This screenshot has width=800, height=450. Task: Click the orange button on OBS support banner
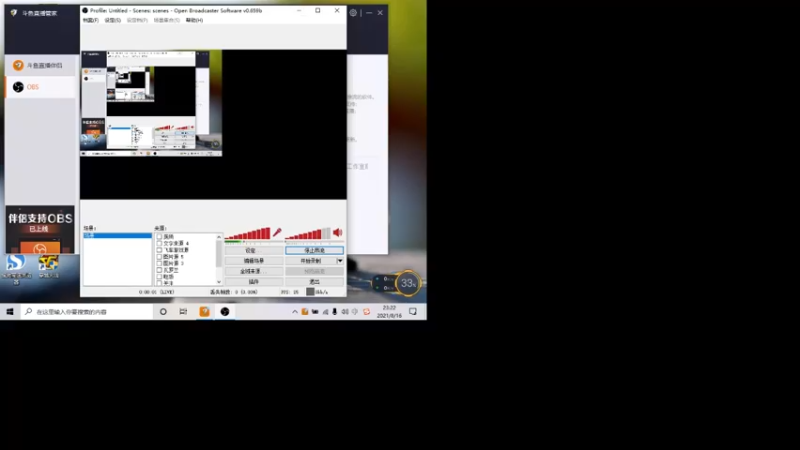[40, 248]
